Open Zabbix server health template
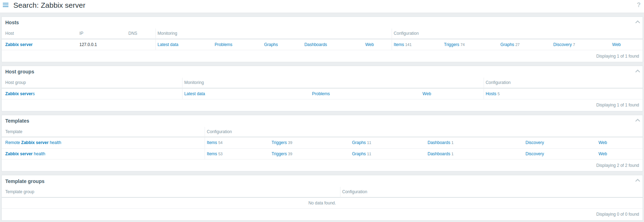This screenshot has height=222, width=644. [x=25, y=154]
